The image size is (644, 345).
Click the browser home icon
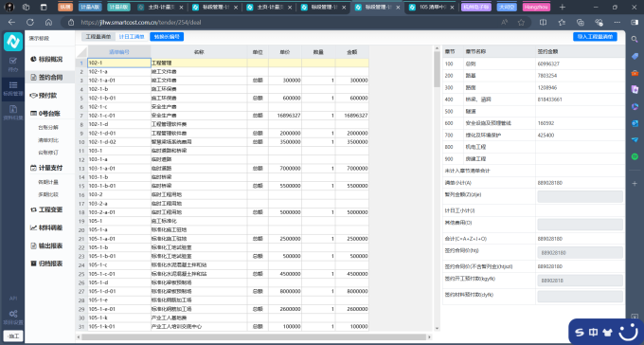click(x=48, y=22)
